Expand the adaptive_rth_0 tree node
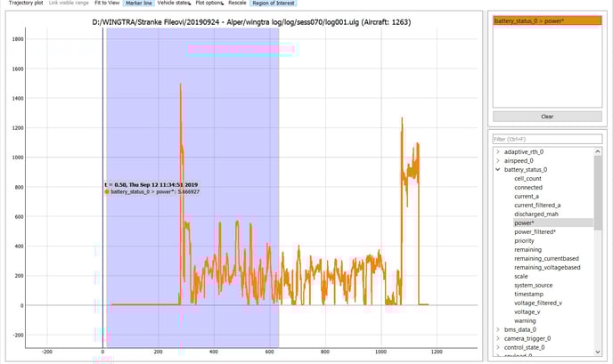 pyautogui.click(x=496, y=152)
